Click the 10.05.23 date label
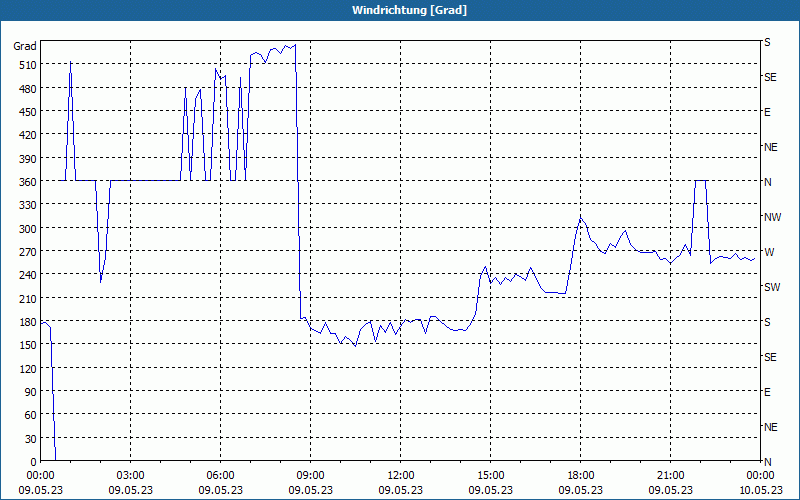 tap(760, 490)
